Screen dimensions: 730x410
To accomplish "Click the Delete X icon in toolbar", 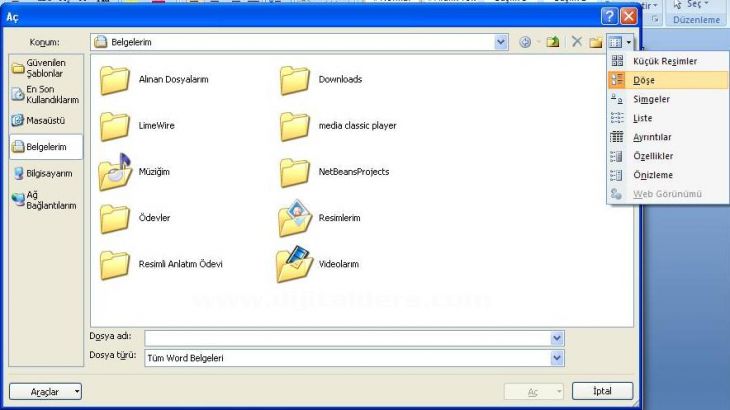I will pos(577,42).
